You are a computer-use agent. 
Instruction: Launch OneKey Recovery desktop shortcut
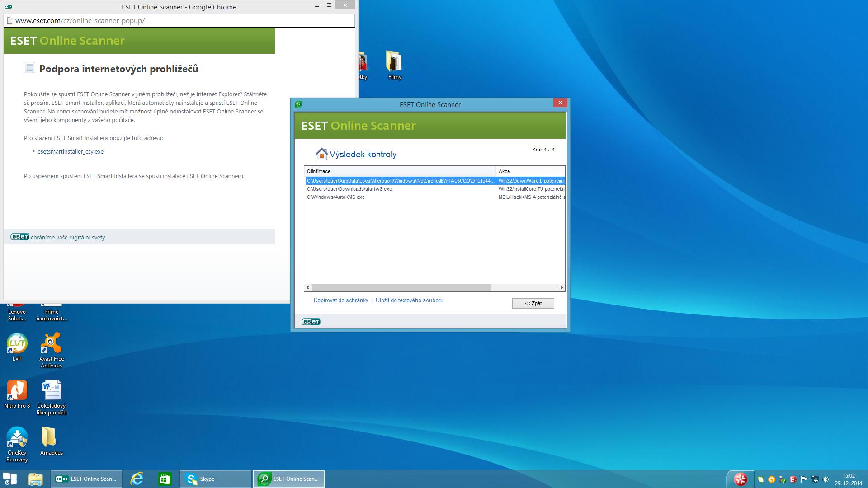(17, 438)
